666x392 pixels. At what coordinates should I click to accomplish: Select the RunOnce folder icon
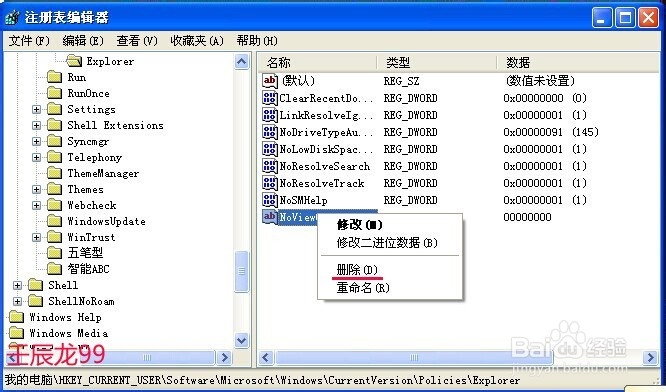tap(54, 93)
